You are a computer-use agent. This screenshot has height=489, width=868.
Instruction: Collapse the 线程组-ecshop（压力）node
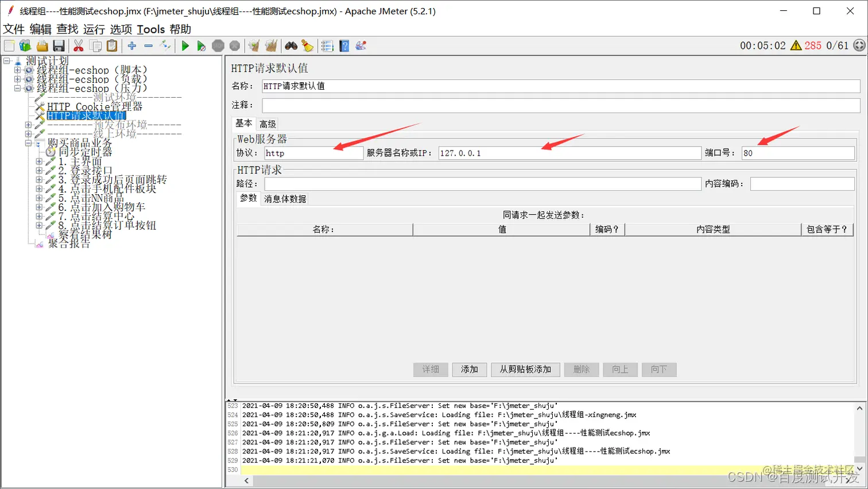pyautogui.click(x=17, y=88)
